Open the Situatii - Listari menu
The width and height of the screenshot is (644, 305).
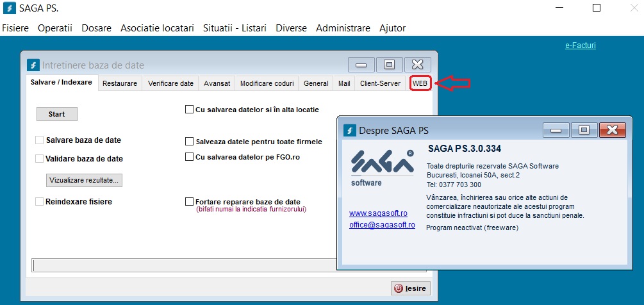click(235, 28)
